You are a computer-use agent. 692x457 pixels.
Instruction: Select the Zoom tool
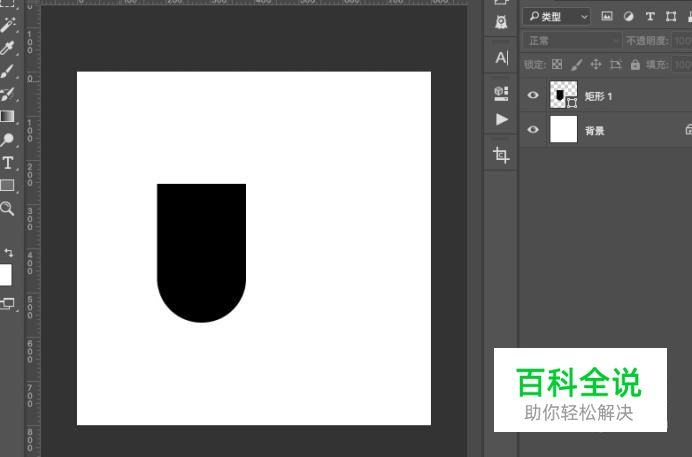tap(8, 208)
